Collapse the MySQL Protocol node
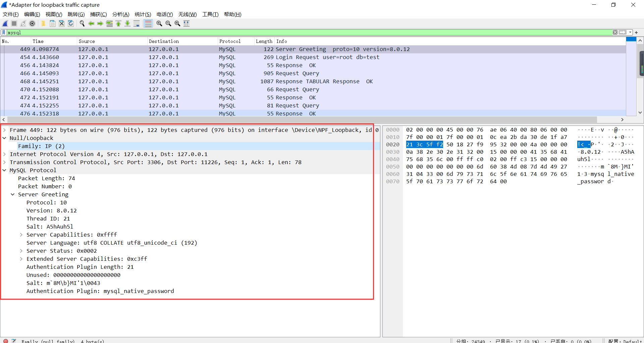The height and width of the screenshot is (343, 644). point(4,170)
